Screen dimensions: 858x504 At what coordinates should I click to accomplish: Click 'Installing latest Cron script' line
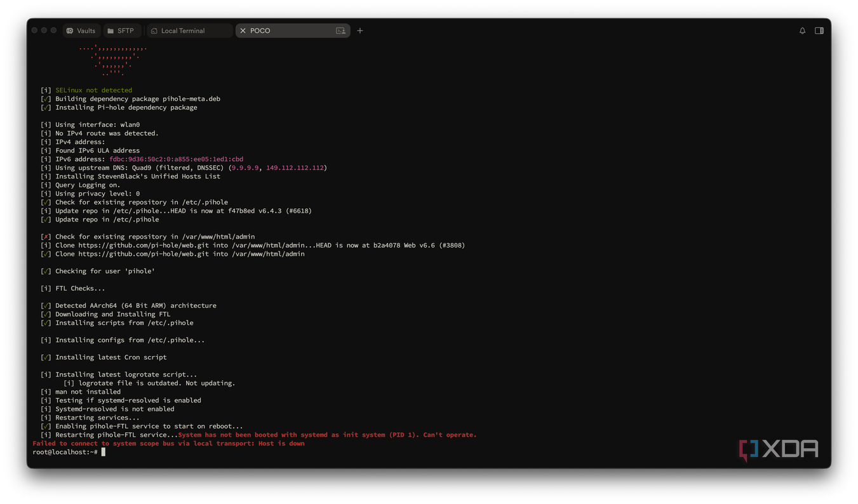coord(111,357)
